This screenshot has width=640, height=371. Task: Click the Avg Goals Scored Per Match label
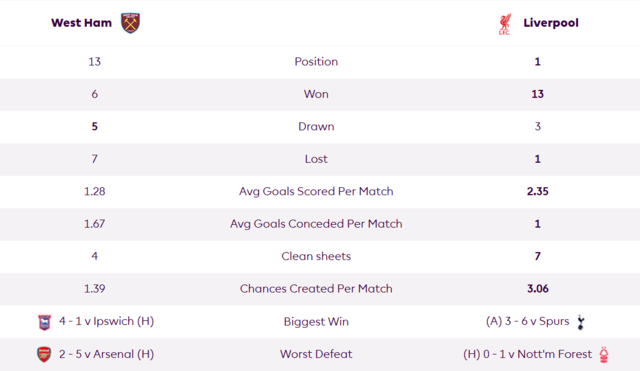[x=316, y=191]
